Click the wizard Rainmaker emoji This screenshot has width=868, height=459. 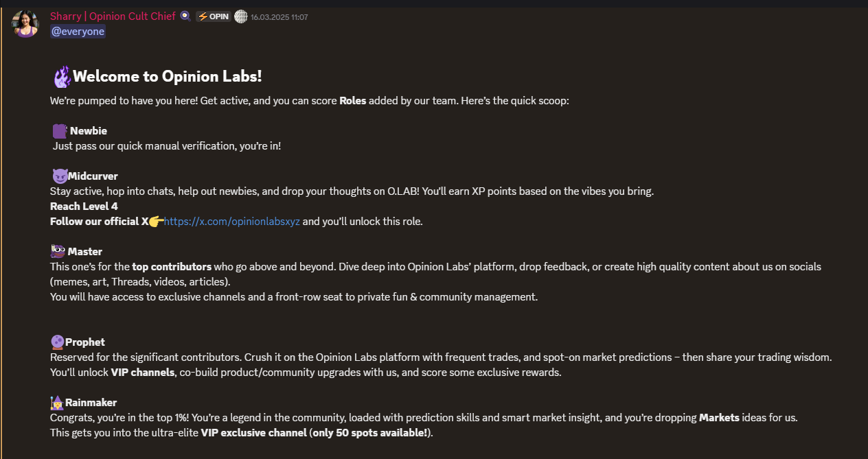(58, 403)
